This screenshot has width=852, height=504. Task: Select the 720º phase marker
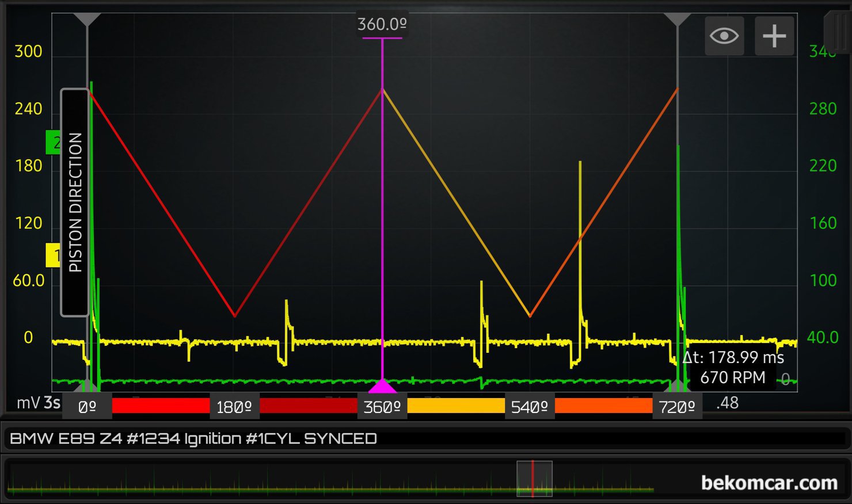pos(677,407)
